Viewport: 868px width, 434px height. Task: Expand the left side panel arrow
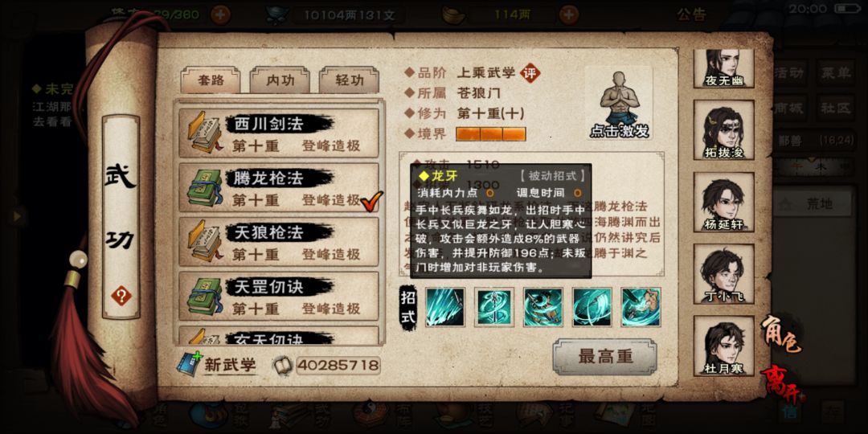18,216
